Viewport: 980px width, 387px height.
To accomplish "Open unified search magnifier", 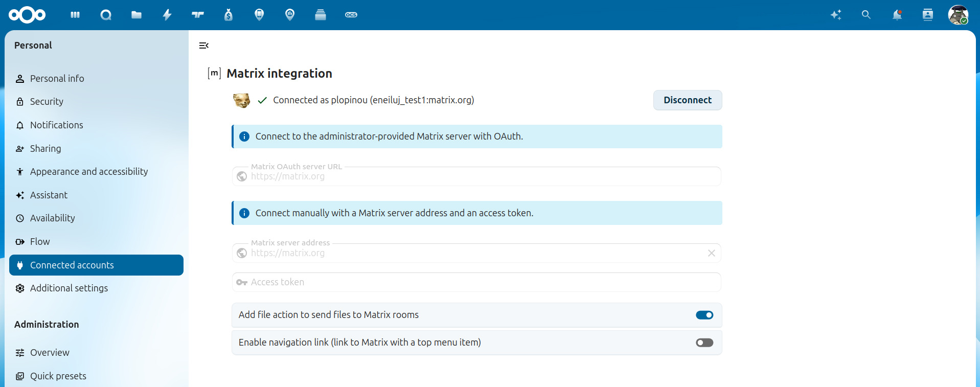I will [x=866, y=15].
